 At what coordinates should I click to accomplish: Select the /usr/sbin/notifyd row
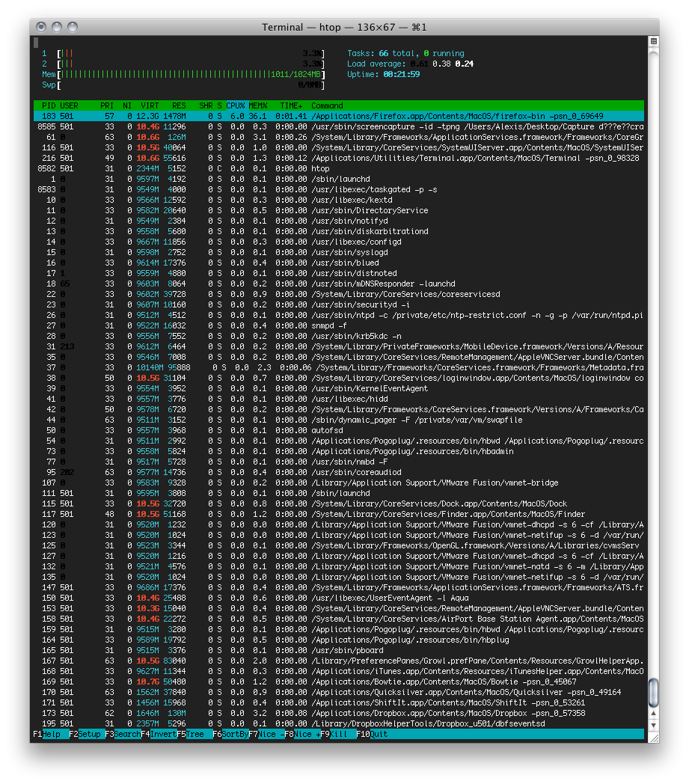click(338, 221)
